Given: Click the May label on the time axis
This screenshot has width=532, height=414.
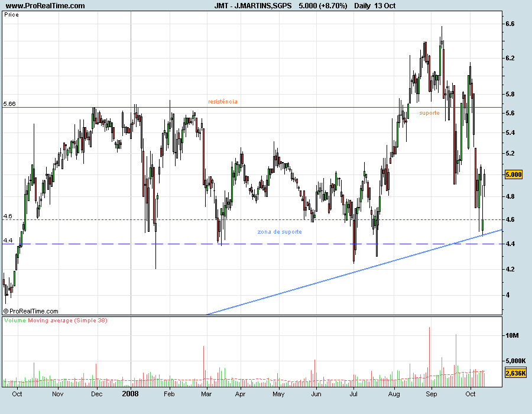Looking at the screenshot, I should tap(278, 394).
